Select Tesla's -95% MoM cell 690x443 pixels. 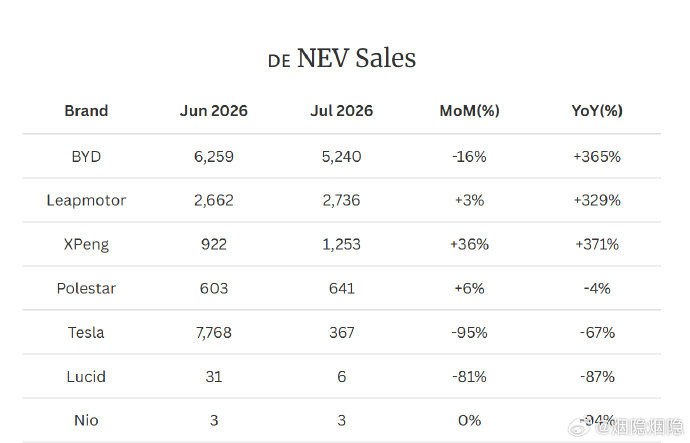click(470, 333)
